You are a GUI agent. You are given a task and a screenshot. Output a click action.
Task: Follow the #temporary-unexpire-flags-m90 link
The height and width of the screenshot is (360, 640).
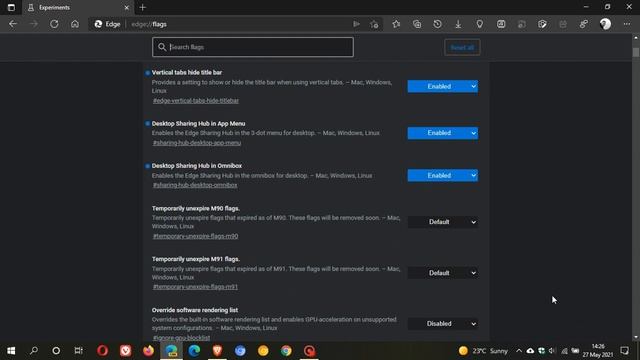[195, 236]
